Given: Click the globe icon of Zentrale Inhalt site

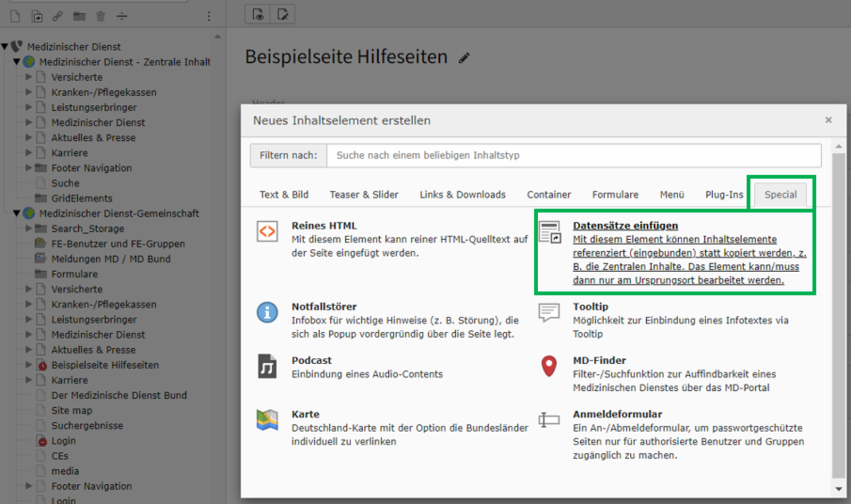Looking at the screenshot, I should pos(29,62).
